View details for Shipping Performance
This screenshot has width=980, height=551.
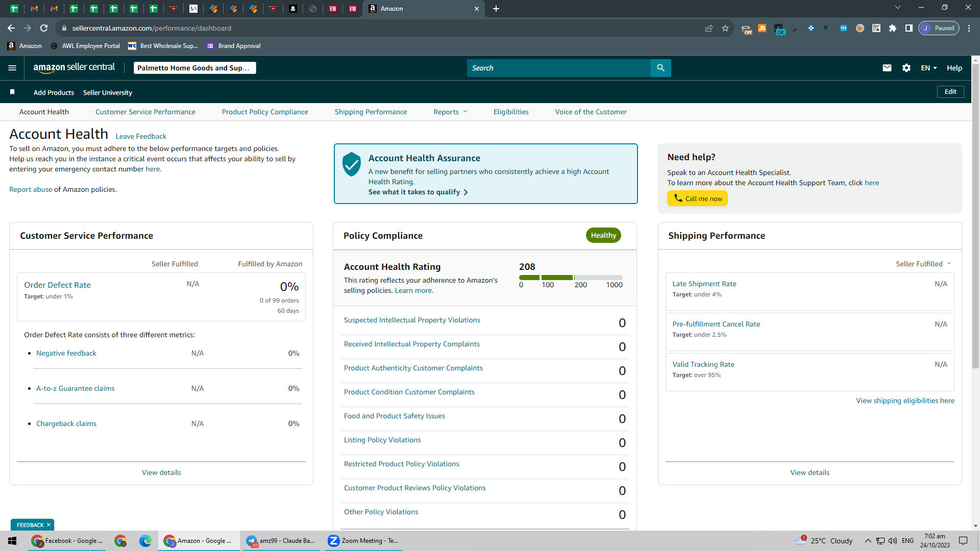click(810, 472)
